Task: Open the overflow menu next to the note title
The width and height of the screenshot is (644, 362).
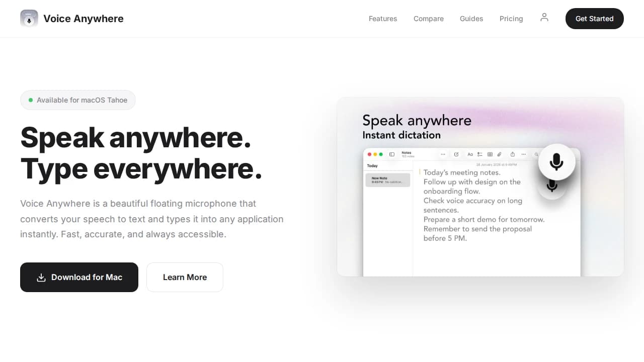Action: click(443, 154)
